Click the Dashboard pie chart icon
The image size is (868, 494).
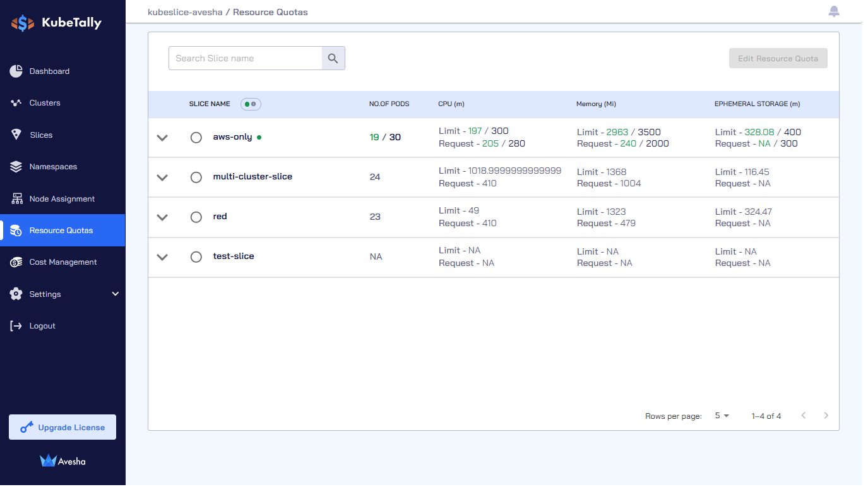coord(16,71)
